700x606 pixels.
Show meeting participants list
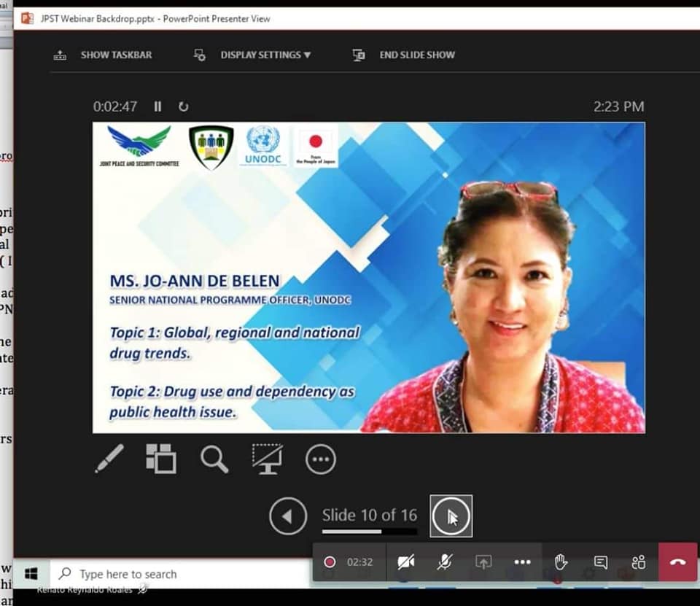[639, 562]
